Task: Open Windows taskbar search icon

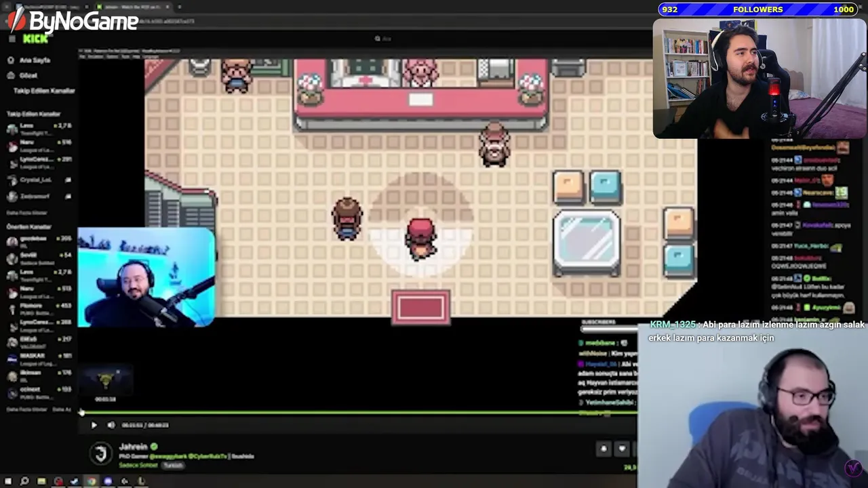Action: (x=24, y=481)
